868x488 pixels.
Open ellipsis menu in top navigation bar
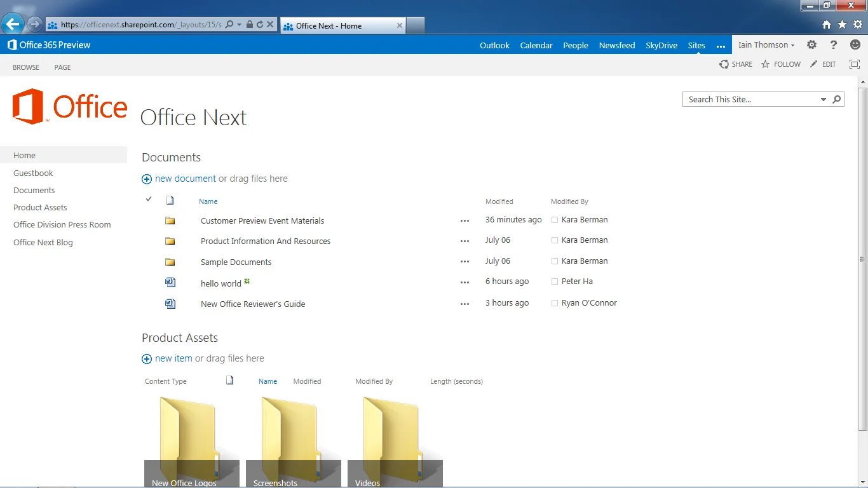point(721,46)
